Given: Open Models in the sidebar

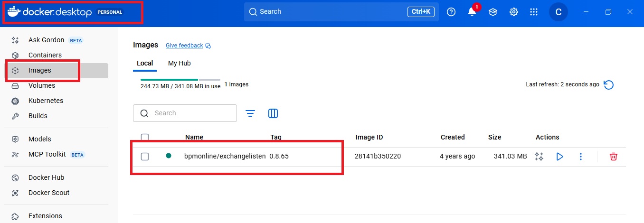Looking at the screenshot, I should (x=56, y=139).
